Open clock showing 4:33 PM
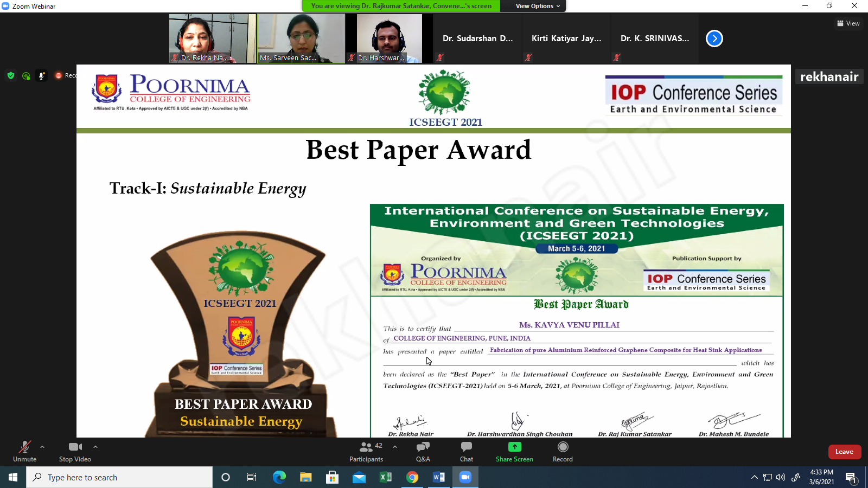This screenshot has height=488, width=868. [821, 477]
